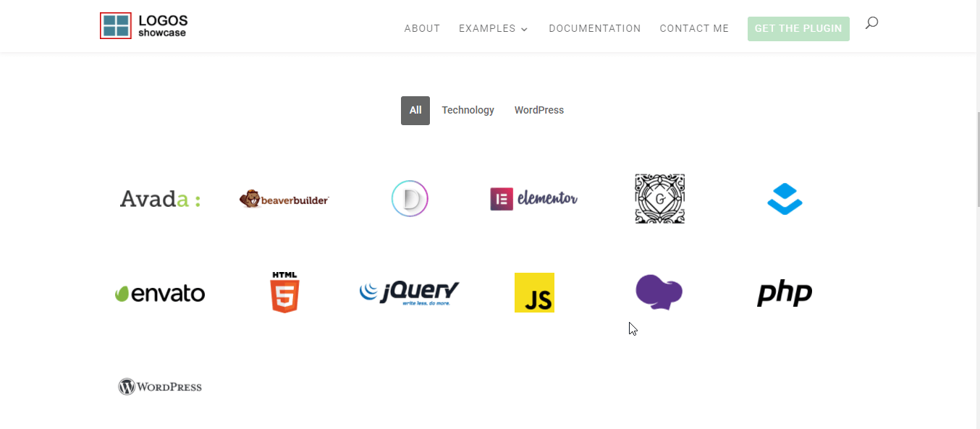This screenshot has height=429, width=980.
Task: Select the php logo
Action: (784, 293)
